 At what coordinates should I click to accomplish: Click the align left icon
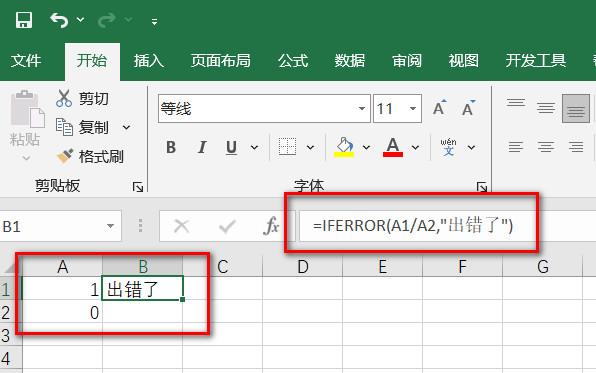(516, 147)
